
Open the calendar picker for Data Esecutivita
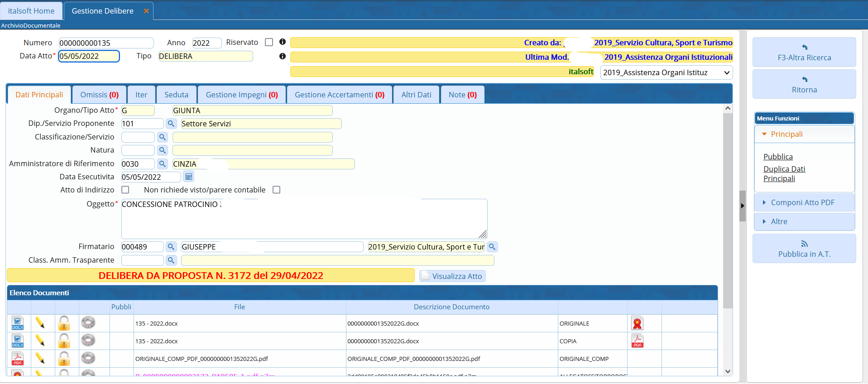[x=189, y=177]
